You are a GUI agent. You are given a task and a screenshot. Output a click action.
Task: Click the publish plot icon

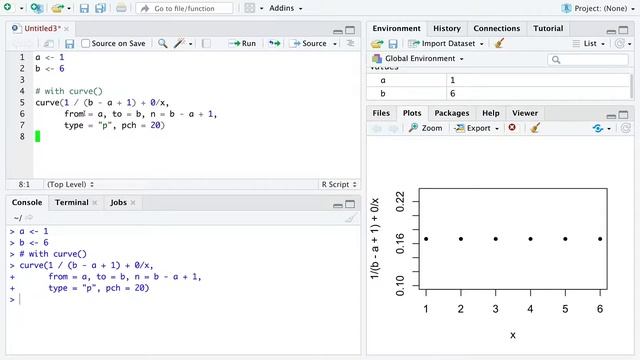[x=598, y=128]
